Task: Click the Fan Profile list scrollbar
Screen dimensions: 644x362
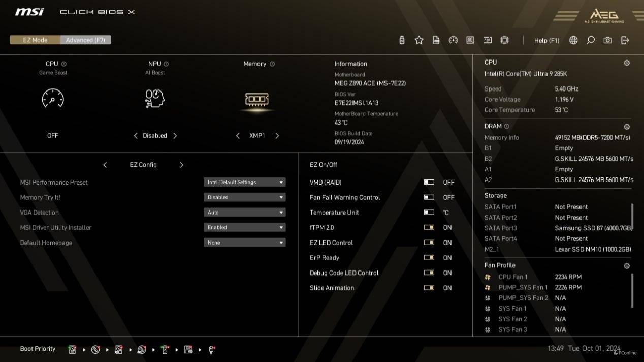Action: (632, 291)
